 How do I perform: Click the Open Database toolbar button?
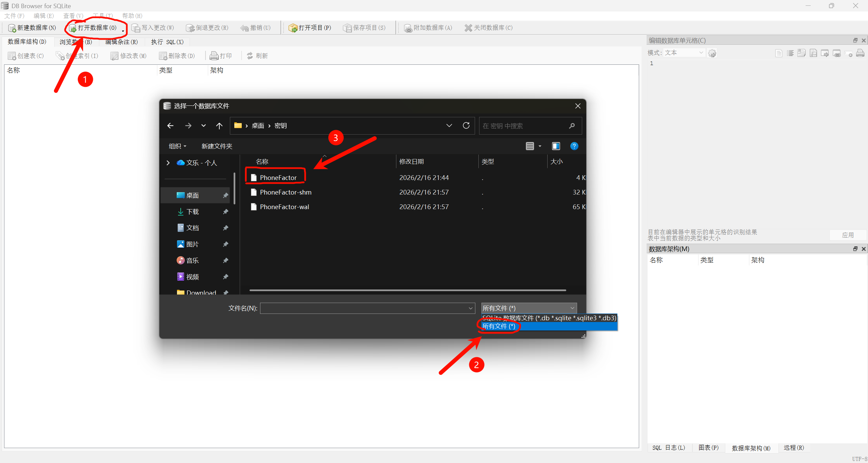tap(93, 28)
